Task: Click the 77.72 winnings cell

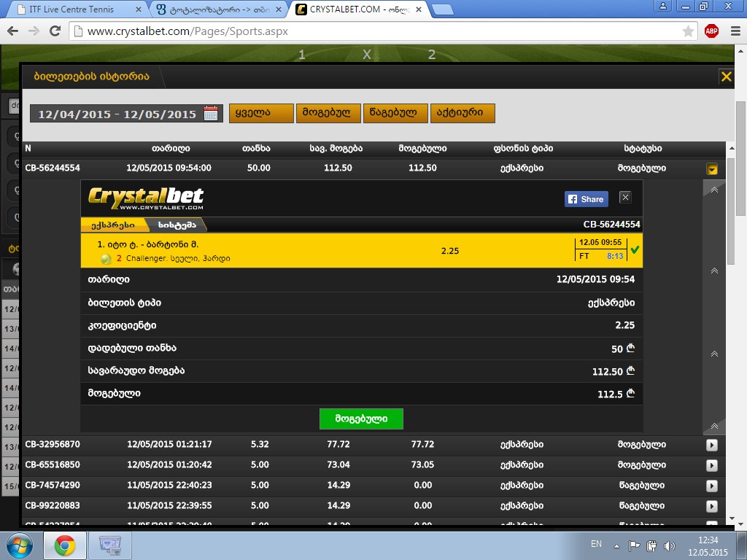Action: [x=422, y=444]
